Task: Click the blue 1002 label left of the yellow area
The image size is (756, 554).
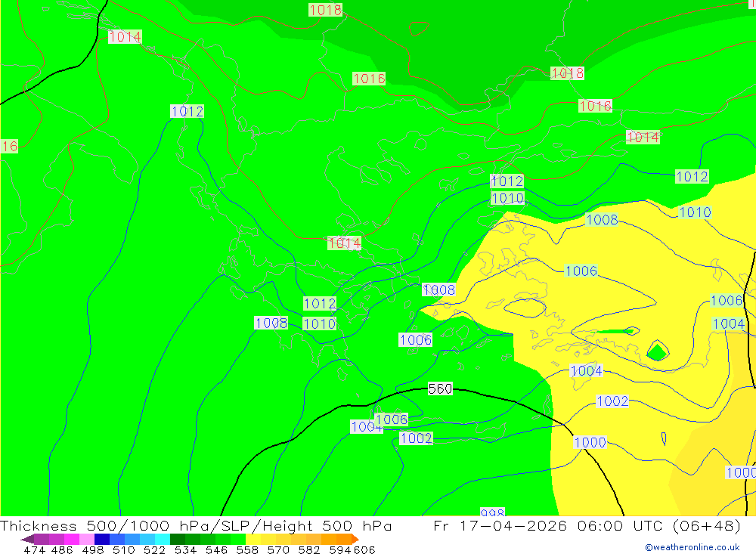Action: tap(417, 438)
